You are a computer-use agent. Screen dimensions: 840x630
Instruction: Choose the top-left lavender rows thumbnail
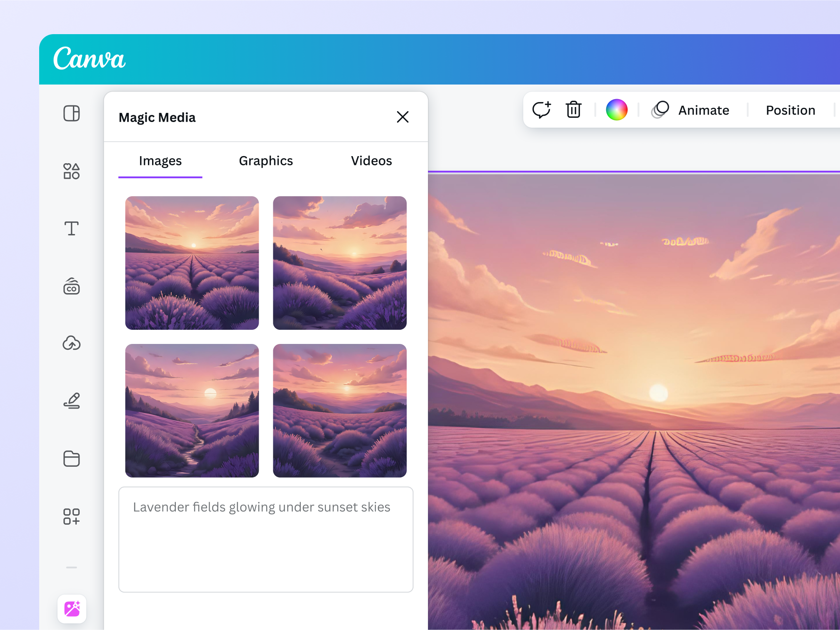point(192,263)
